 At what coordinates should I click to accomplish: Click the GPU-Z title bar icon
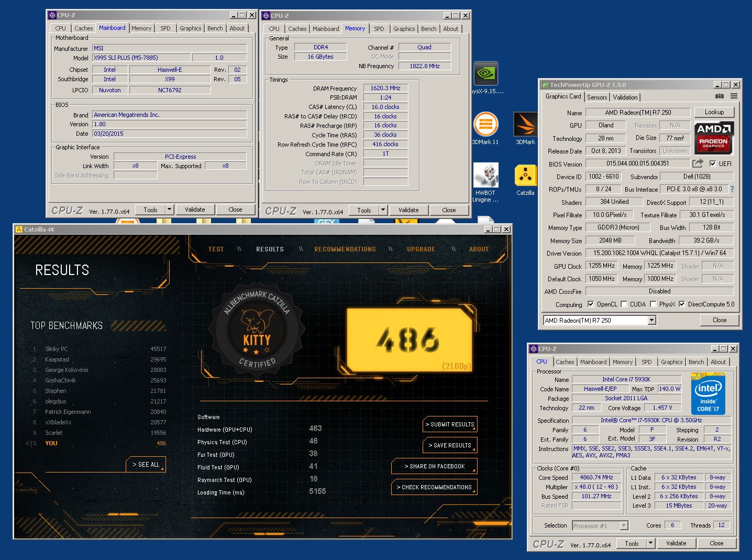click(x=545, y=85)
